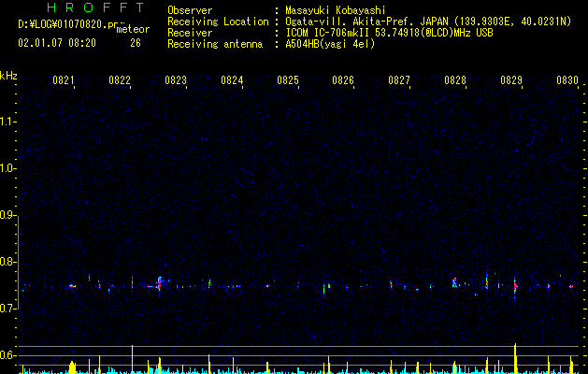Click the Ogata-vill. Akita-Pref. JAPAN location text
The width and height of the screenshot is (588, 374).
point(428,22)
